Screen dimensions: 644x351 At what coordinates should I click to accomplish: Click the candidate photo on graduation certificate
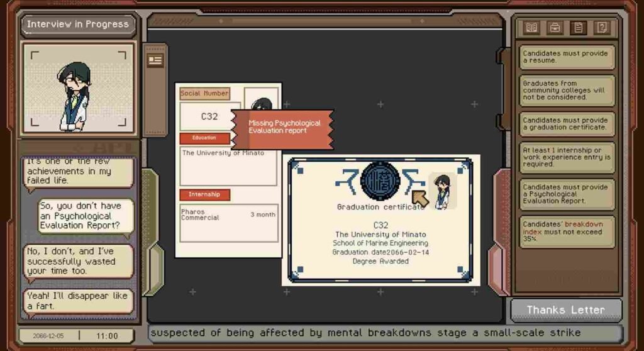(442, 191)
